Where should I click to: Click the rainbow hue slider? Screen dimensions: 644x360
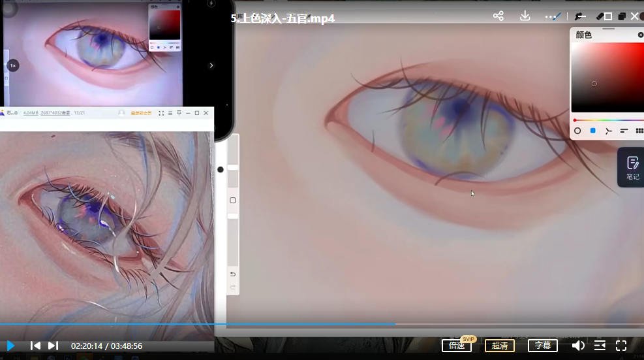(607, 120)
